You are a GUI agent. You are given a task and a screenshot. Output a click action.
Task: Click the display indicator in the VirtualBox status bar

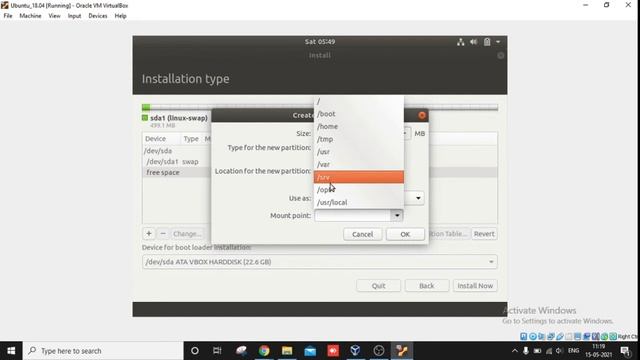[x=578, y=337]
